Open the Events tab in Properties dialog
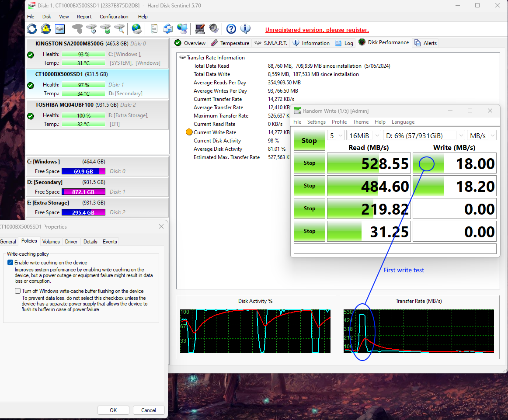Viewport: 508px width, 420px height. [110, 242]
